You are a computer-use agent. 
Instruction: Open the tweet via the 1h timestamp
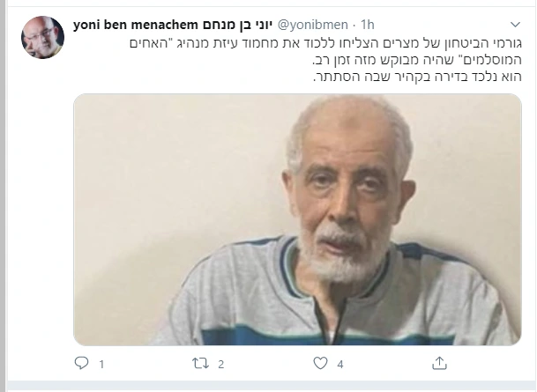(x=368, y=25)
